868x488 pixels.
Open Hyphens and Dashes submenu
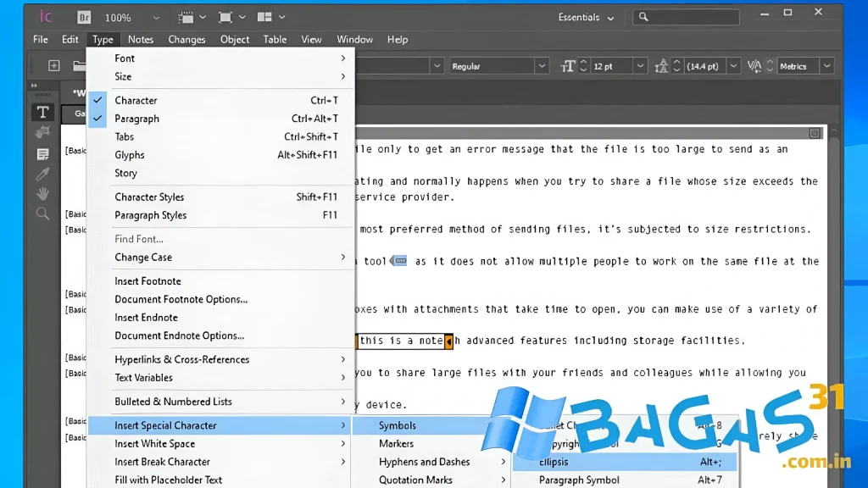pos(431,462)
